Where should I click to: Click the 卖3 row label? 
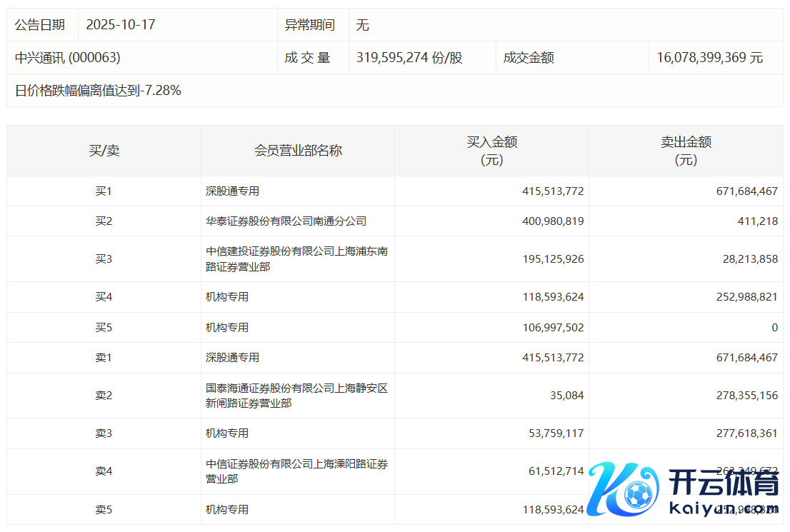(x=104, y=433)
